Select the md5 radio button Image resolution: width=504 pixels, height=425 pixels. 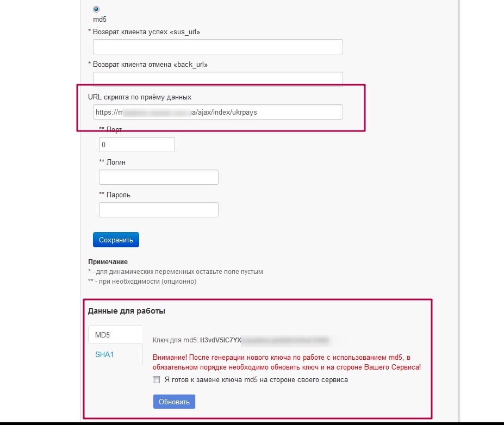[x=96, y=9]
